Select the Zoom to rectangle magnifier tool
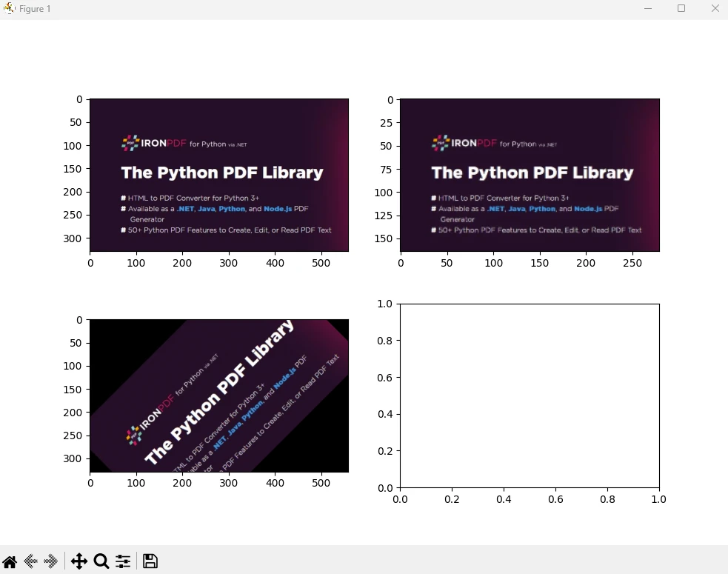The image size is (728, 574). click(101, 561)
